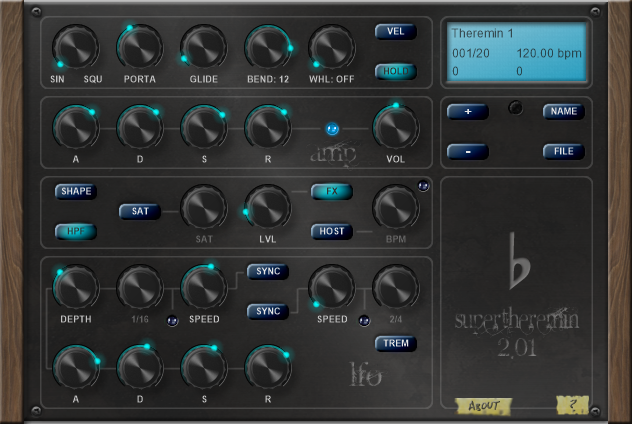Image resolution: width=632 pixels, height=424 pixels.
Task: Toggle the VEL velocity button
Action: [x=396, y=31]
